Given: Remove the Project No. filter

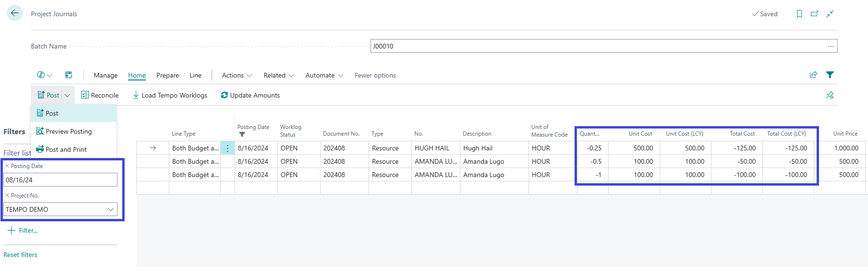Looking at the screenshot, I should (x=7, y=196).
